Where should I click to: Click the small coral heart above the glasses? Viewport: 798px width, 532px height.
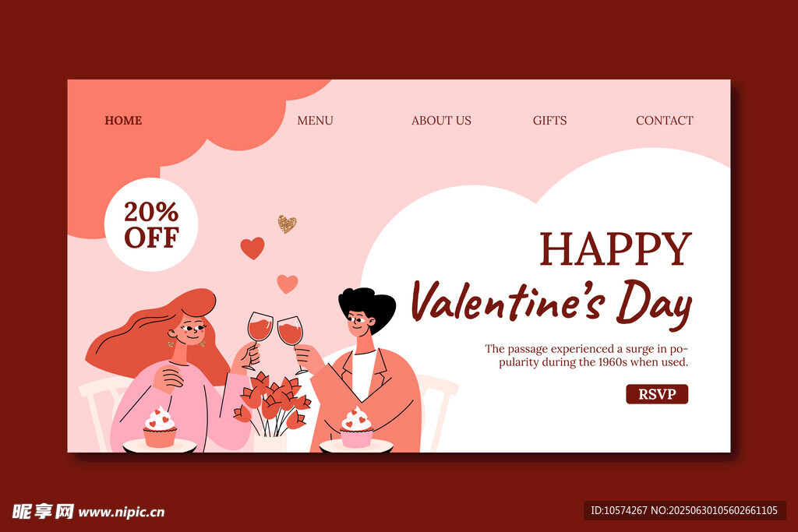point(287,284)
